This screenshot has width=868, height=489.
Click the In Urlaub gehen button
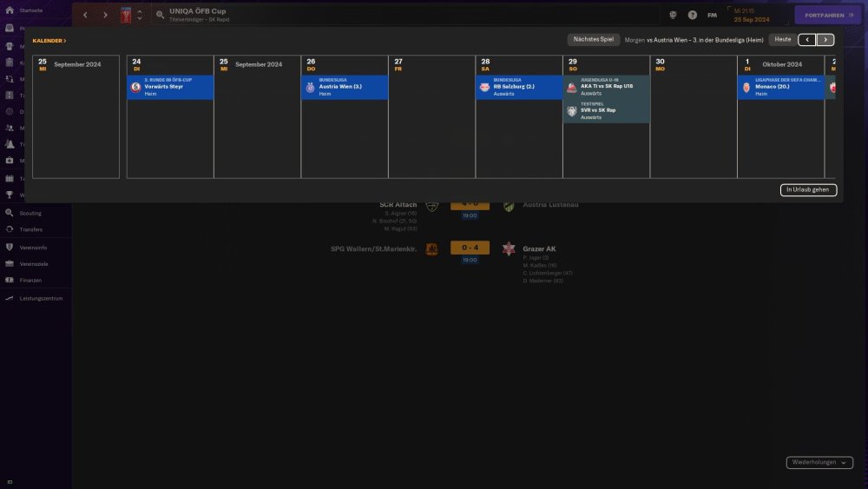(x=808, y=189)
